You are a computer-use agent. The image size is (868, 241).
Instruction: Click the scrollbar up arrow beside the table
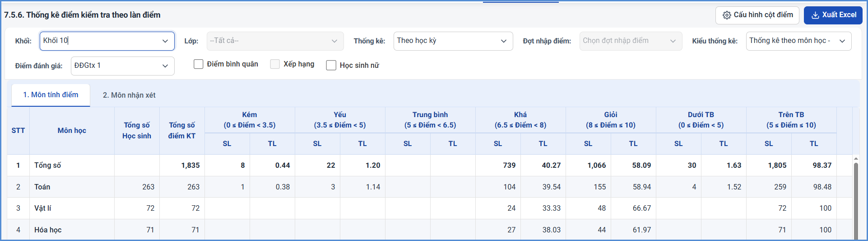(x=856, y=159)
